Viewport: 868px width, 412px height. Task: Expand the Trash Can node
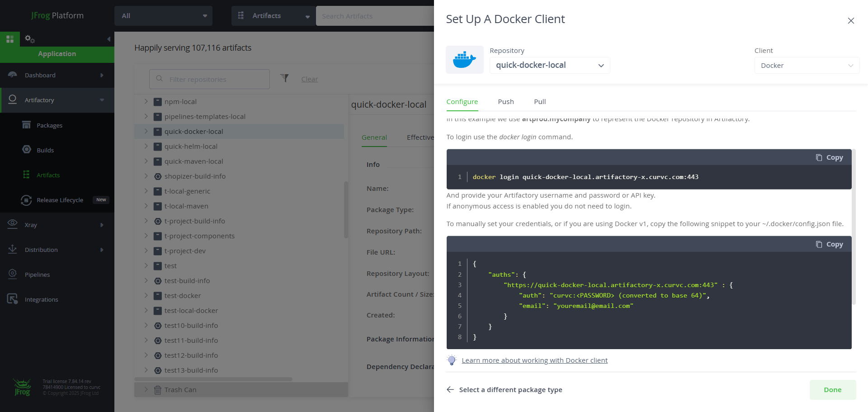146,389
